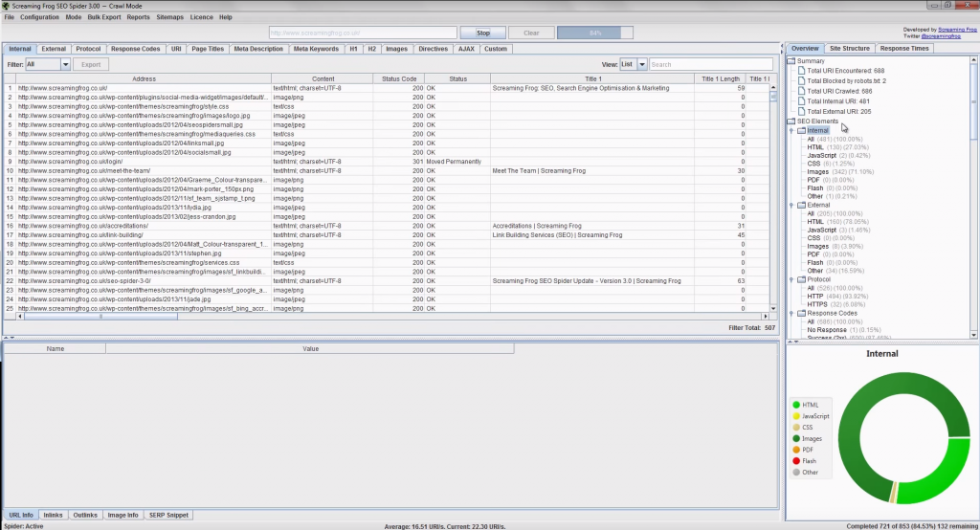Screen dimensions: 980x530
Task: Click the folder icon next to Summary
Action: [x=791, y=60]
